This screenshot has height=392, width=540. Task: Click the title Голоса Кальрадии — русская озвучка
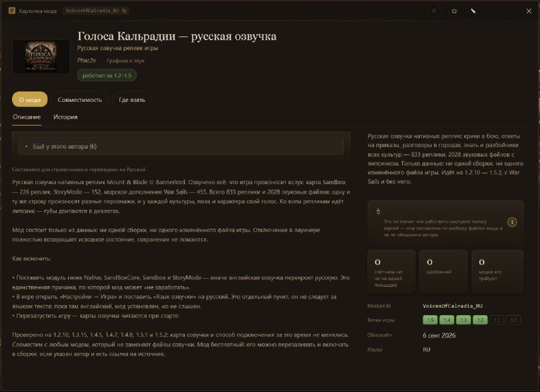coord(177,36)
